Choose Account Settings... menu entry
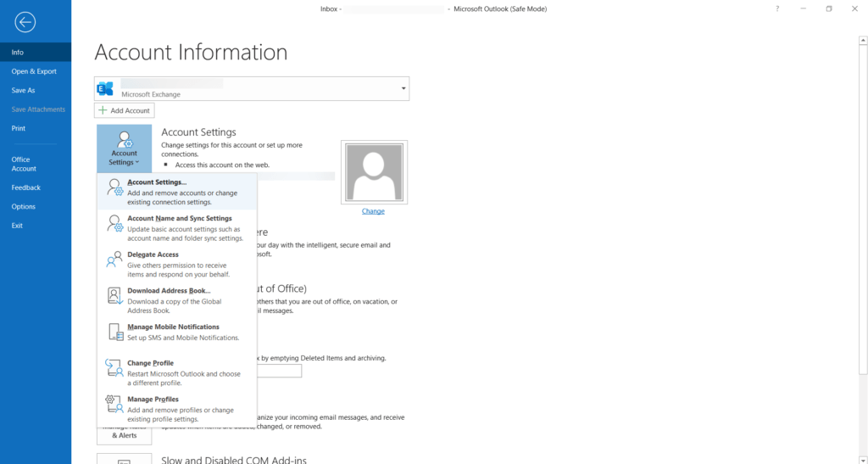Viewport: 868px width, 464px height. click(177, 192)
